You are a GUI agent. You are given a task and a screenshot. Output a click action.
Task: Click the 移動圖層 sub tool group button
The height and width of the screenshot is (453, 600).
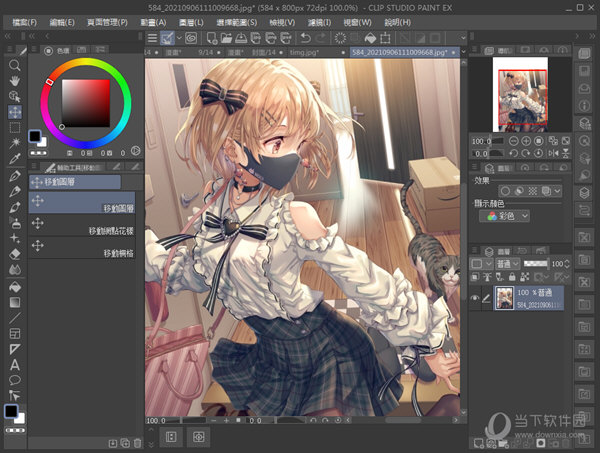click(x=75, y=182)
